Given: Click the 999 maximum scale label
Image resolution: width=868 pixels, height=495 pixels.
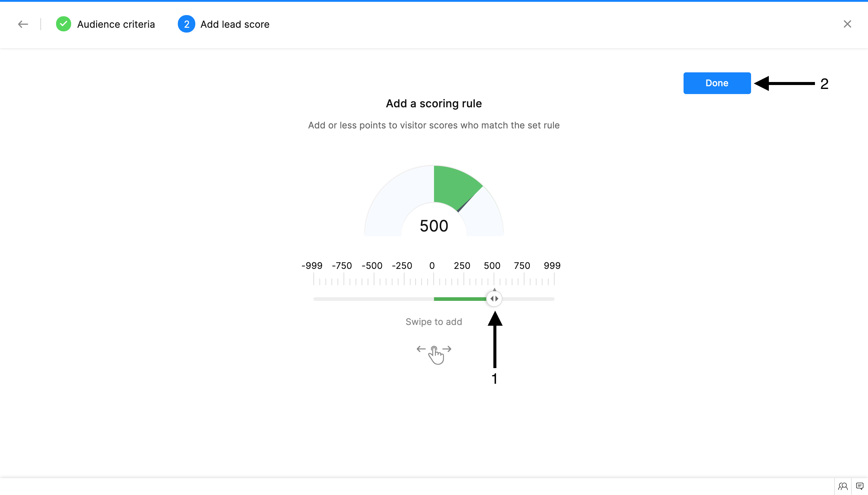Looking at the screenshot, I should tap(552, 266).
